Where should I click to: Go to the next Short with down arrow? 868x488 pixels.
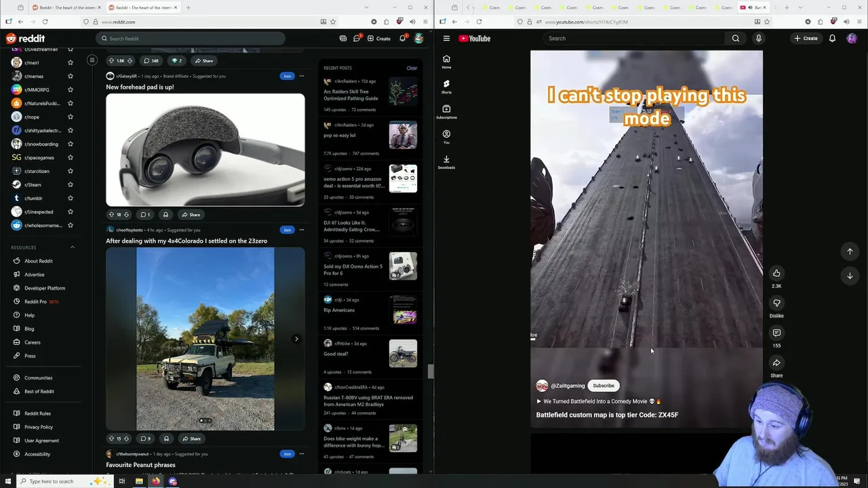[x=850, y=276]
